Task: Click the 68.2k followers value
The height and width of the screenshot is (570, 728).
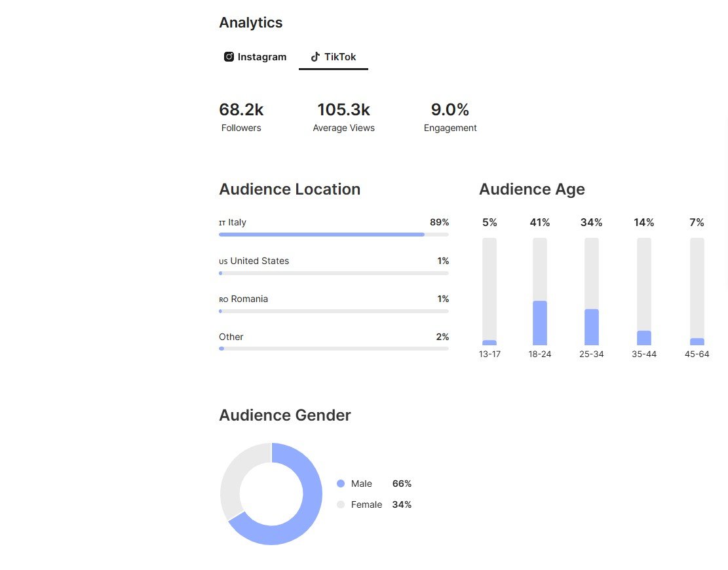Action: [241, 109]
